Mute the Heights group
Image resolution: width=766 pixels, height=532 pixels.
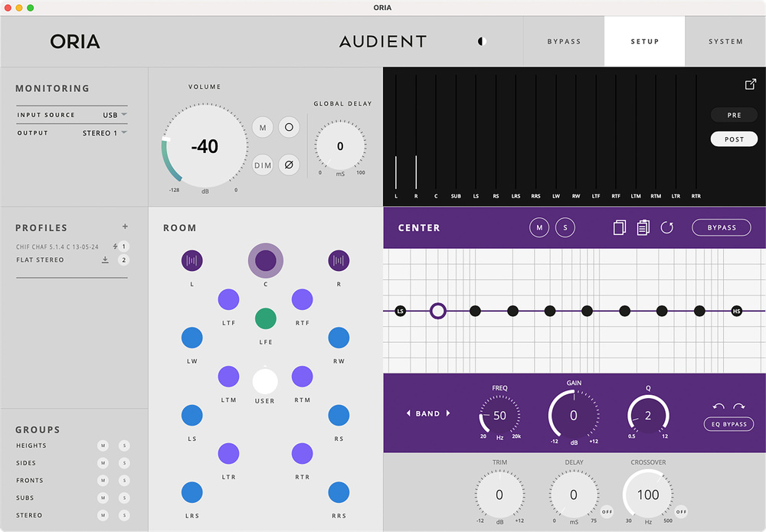[x=103, y=446]
